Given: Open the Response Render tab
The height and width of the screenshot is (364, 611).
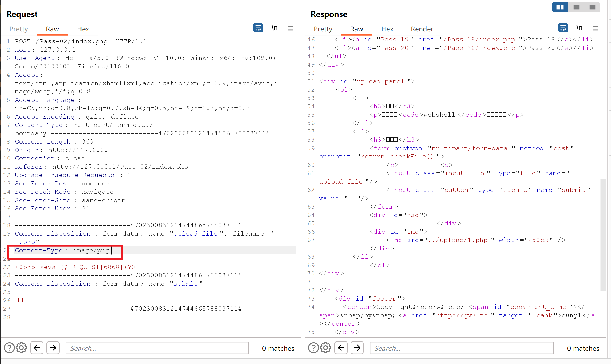Looking at the screenshot, I should (422, 29).
